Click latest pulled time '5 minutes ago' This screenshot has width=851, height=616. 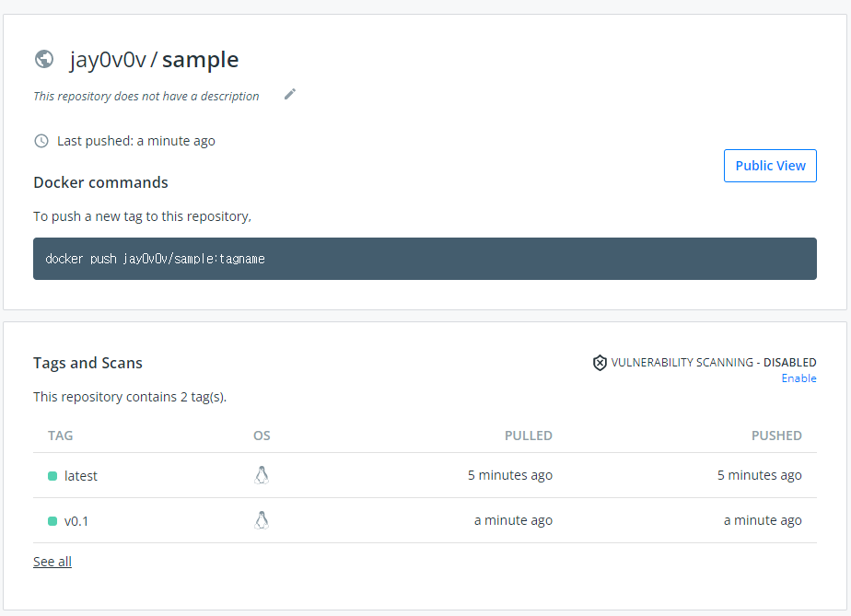point(510,475)
